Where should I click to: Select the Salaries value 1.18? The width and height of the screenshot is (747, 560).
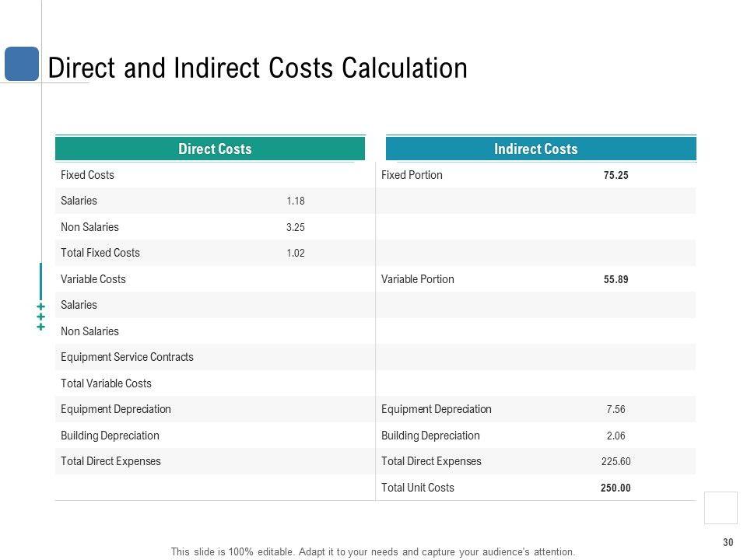click(296, 201)
